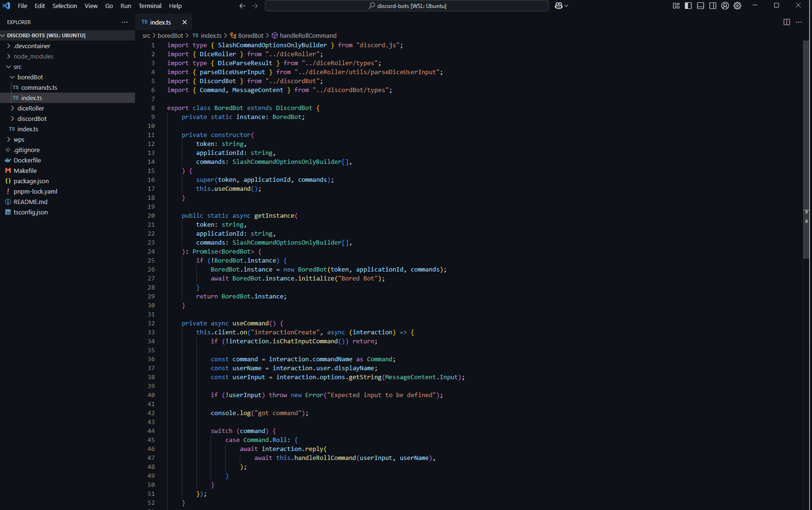
Task: Open the View menu
Action: (x=91, y=6)
